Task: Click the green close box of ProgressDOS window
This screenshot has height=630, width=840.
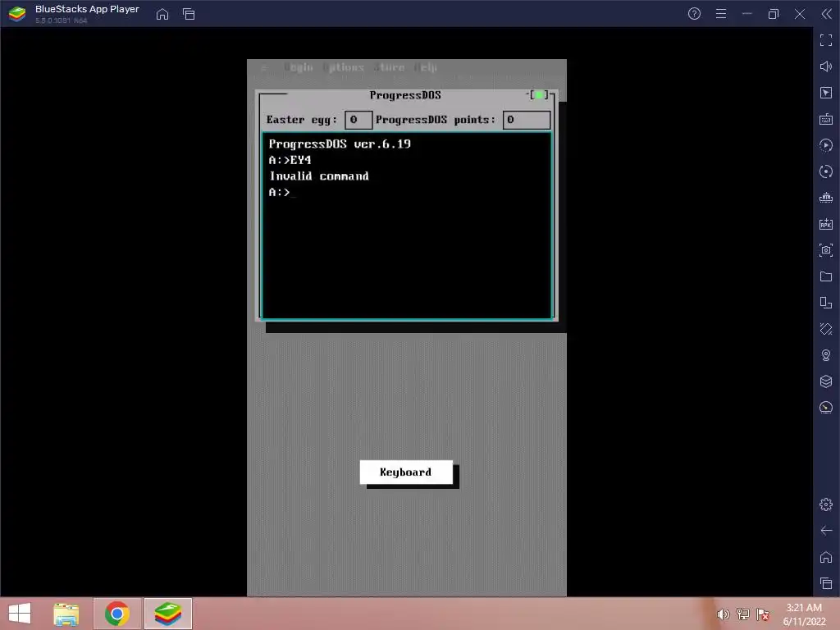Action: point(538,95)
